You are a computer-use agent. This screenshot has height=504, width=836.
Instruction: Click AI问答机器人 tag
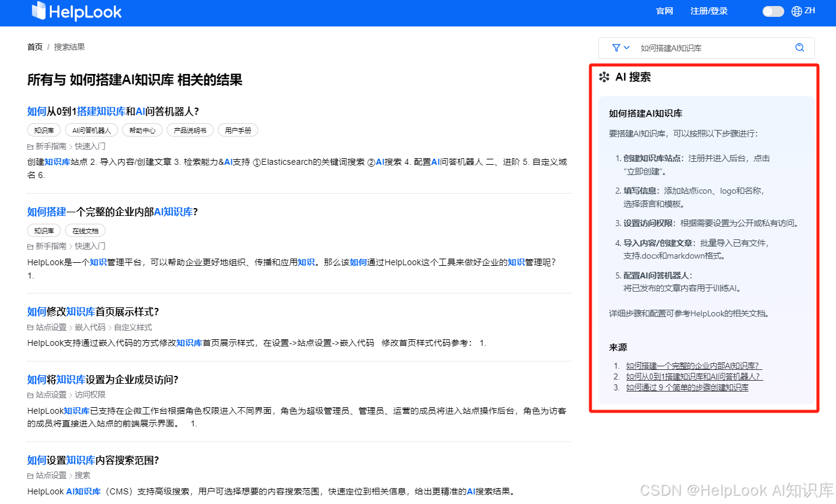click(x=91, y=130)
